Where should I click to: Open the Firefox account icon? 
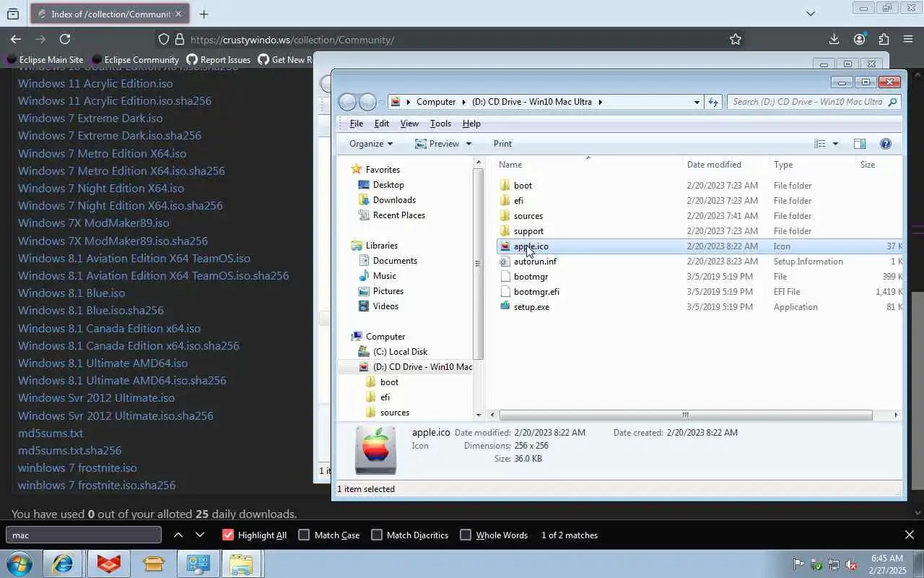tap(859, 39)
